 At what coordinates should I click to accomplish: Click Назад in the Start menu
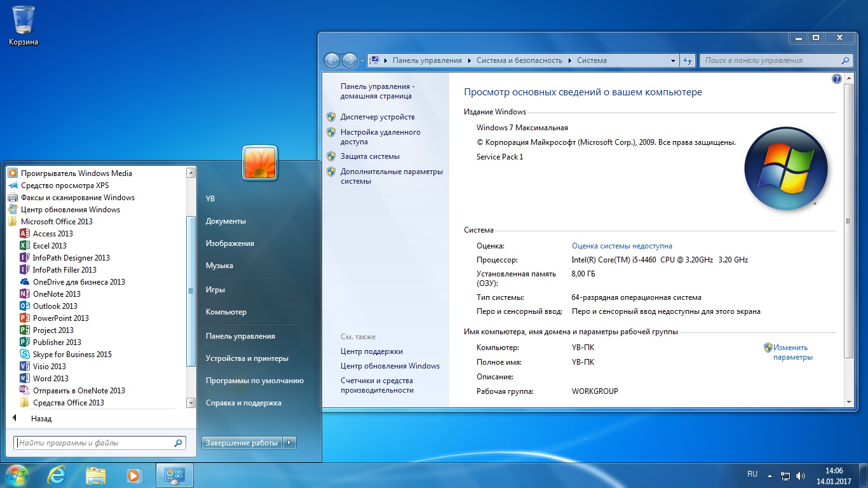click(41, 419)
